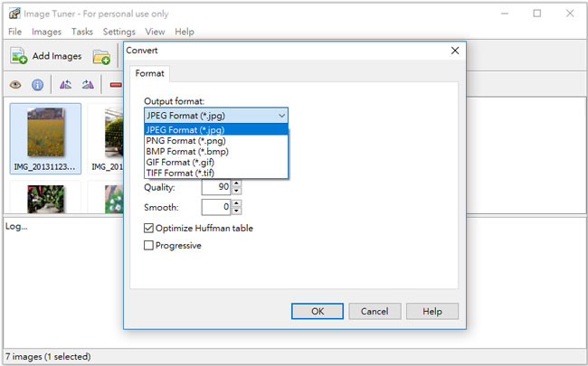Collapse the Output format combo box
This screenshot has height=366, width=588.
pos(281,116)
